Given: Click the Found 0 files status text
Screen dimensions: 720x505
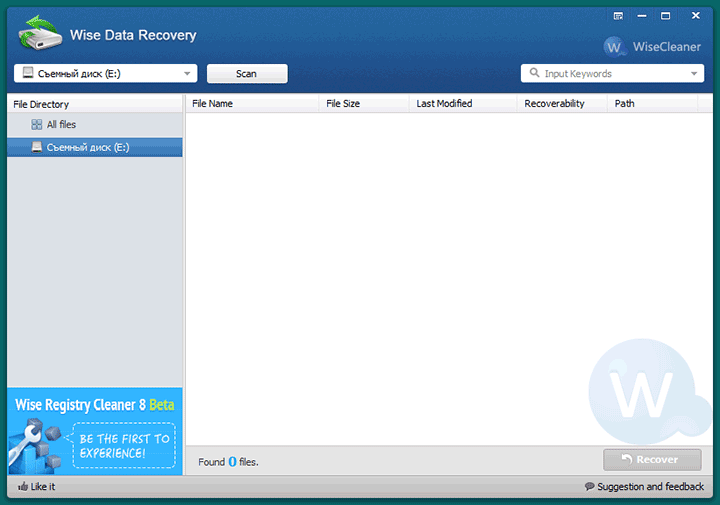Looking at the screenshot, I should [x=228, y=462].
